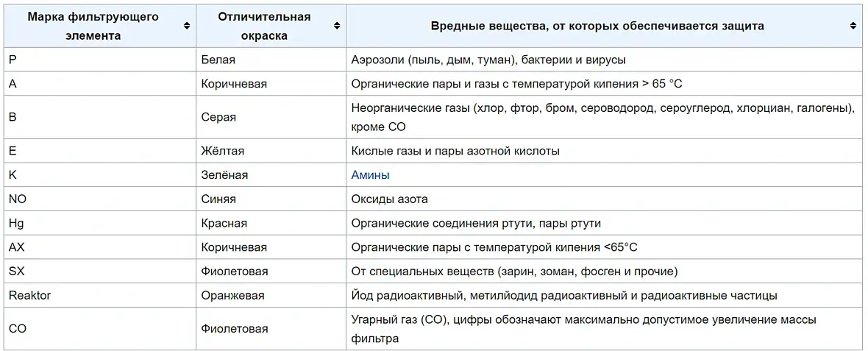Select the 'Кислые газы и пары азотной кислоты' cell
This screenshot has width=868, height=351.
click(x=455, y=151)
